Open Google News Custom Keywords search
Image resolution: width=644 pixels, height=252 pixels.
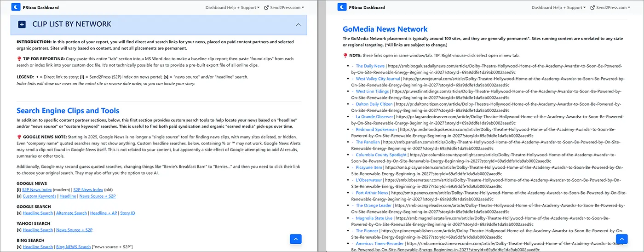click(40, 196)
